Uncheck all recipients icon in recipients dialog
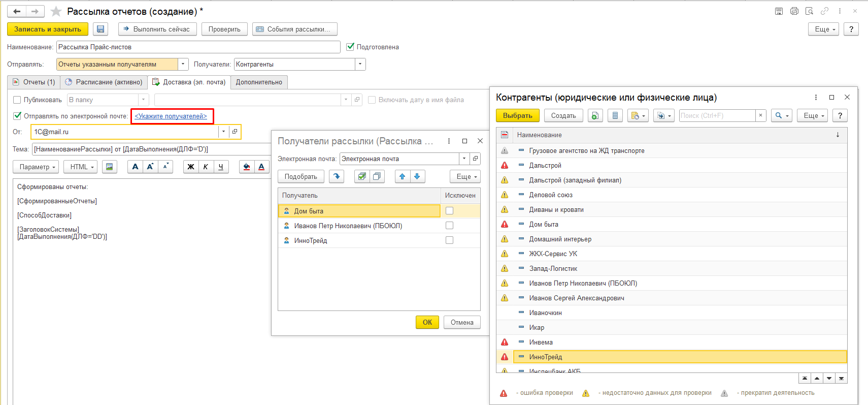 (377, 176)
